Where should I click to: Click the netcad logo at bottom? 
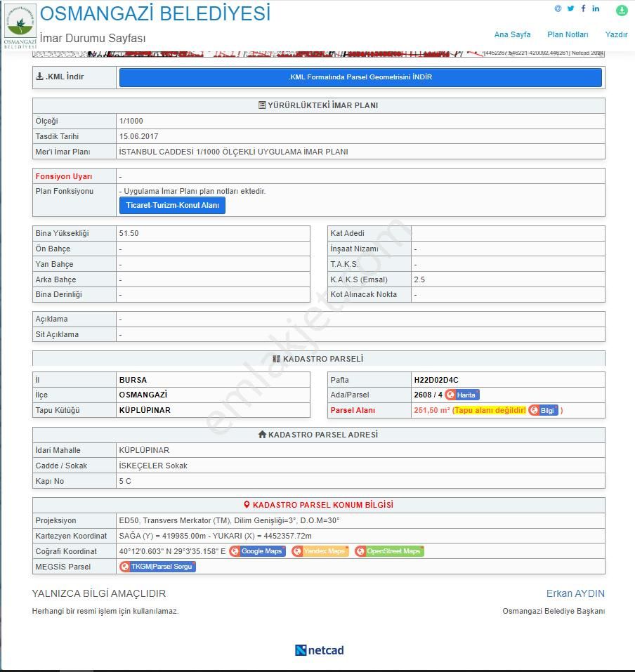[320, 650]
